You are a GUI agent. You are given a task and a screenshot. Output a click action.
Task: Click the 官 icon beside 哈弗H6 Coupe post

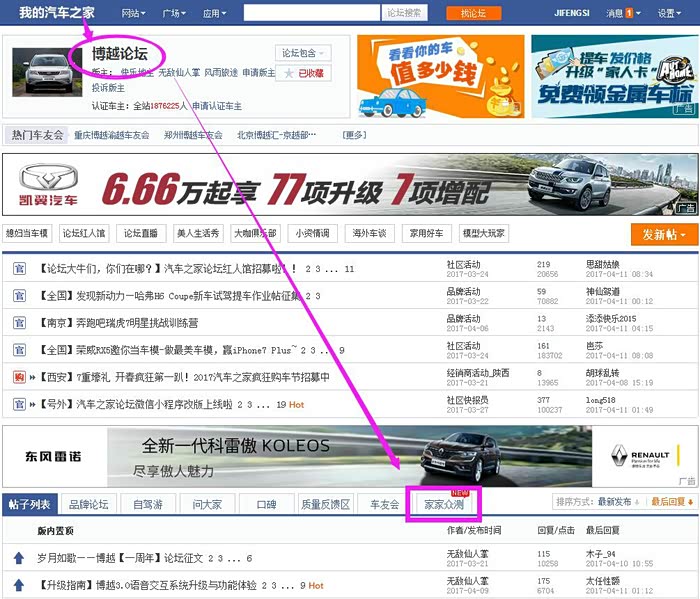tap(19, 296)
